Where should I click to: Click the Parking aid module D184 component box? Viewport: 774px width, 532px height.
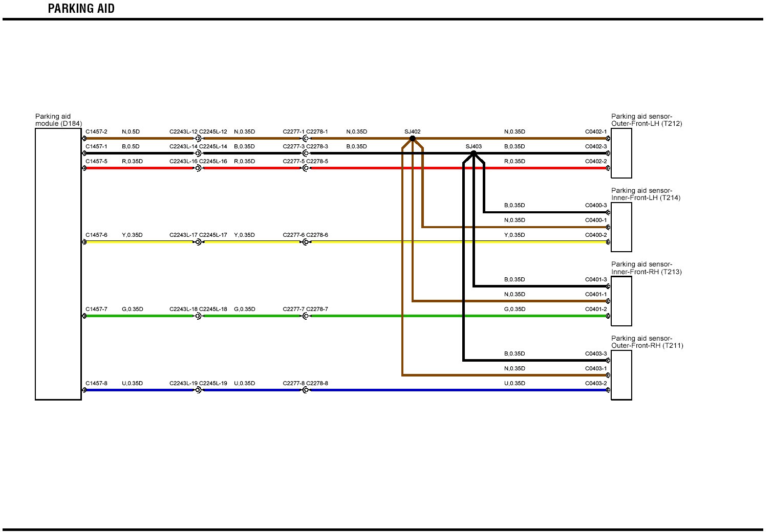pyautogui.click(x=58, y=264)
